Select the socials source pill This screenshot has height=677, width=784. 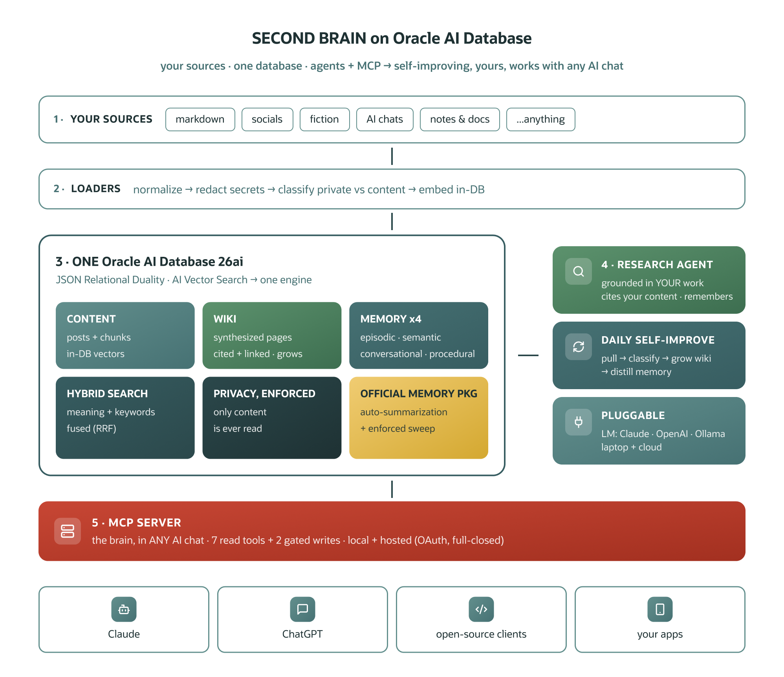coord(267,119)
